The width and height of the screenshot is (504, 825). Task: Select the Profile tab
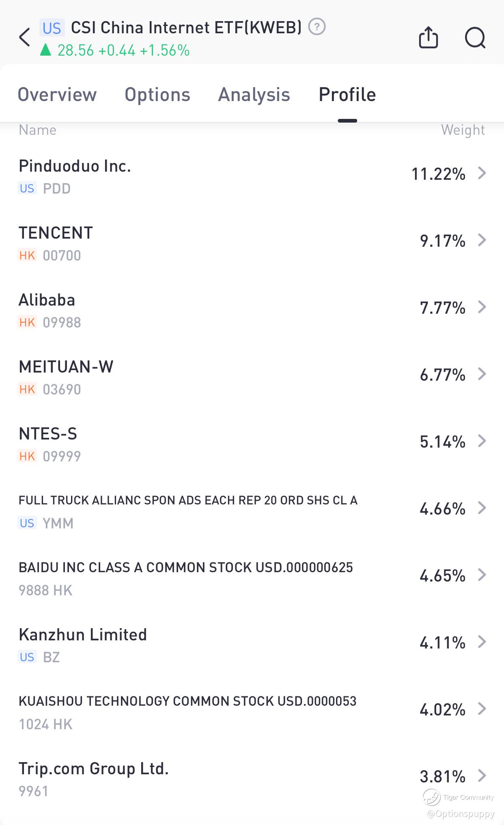click(x=347, y=95)
